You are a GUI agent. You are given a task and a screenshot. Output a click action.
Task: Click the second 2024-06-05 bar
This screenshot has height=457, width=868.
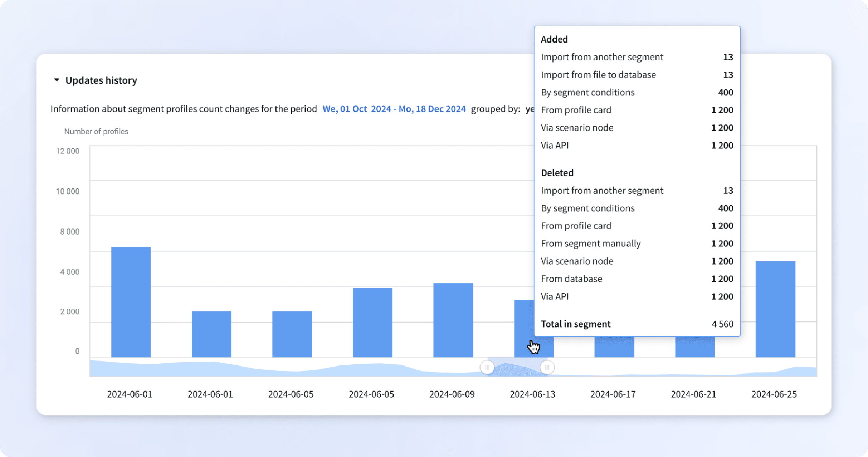point(372,323)
